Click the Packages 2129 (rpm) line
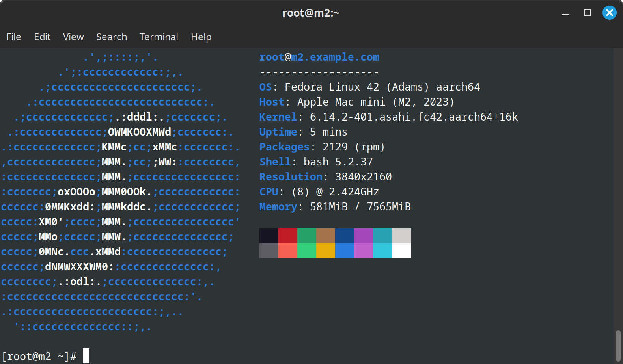Viewport: 623px width, 364px height. pos(322,147)
